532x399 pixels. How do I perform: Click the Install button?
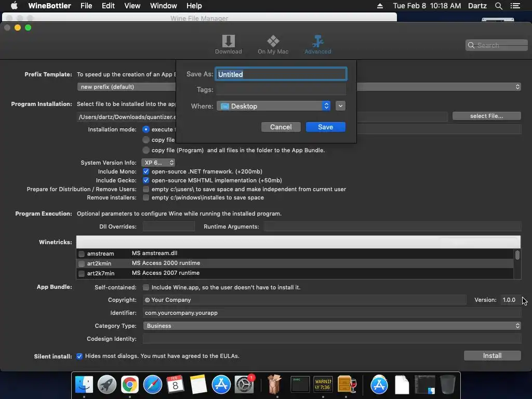pos(493,355)
